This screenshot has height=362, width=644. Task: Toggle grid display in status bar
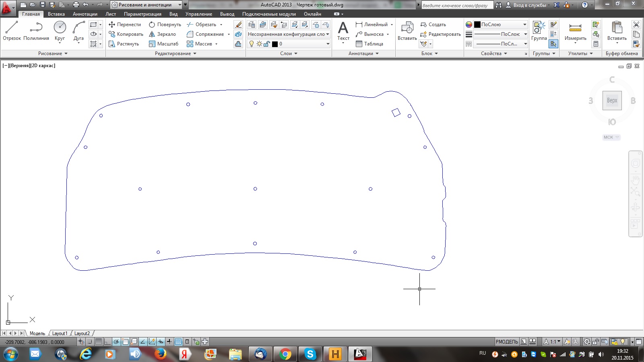point(99,342)
